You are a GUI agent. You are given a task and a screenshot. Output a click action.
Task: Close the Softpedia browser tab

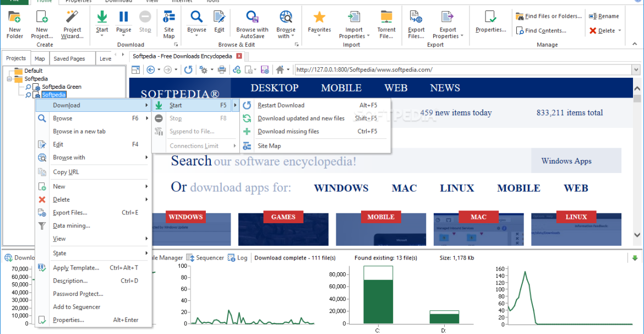click(239, 56)
